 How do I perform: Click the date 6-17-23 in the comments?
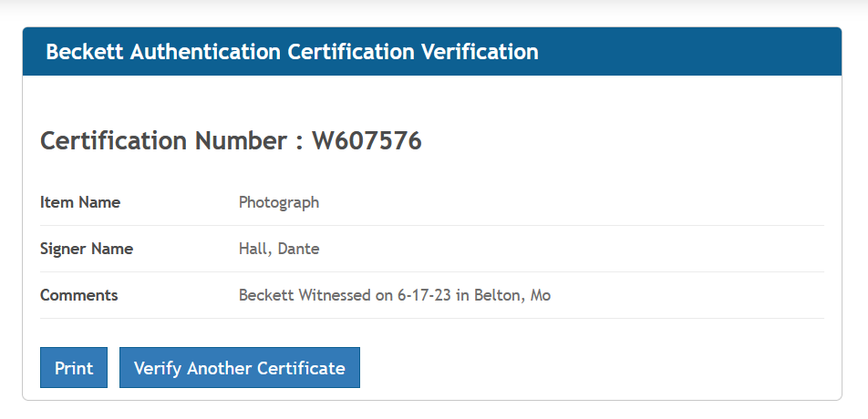click(x=425, y=295)
